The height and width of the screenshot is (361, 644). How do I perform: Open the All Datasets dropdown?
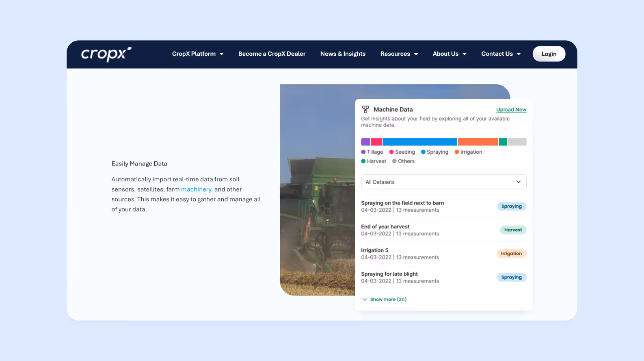pos(443,182)
